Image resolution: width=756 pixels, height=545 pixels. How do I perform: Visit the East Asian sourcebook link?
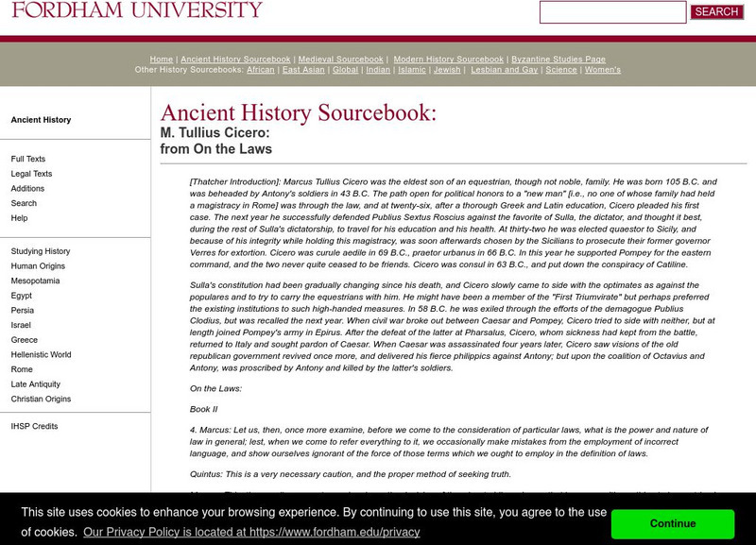click(303, 69)
